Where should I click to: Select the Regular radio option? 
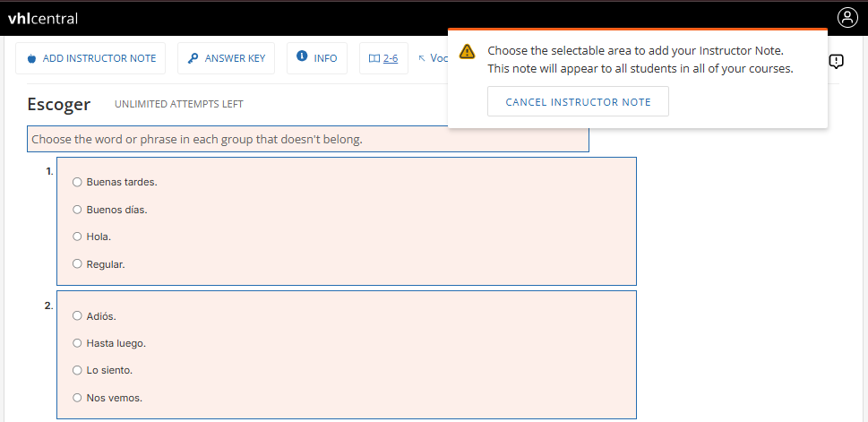click(77, 263)
